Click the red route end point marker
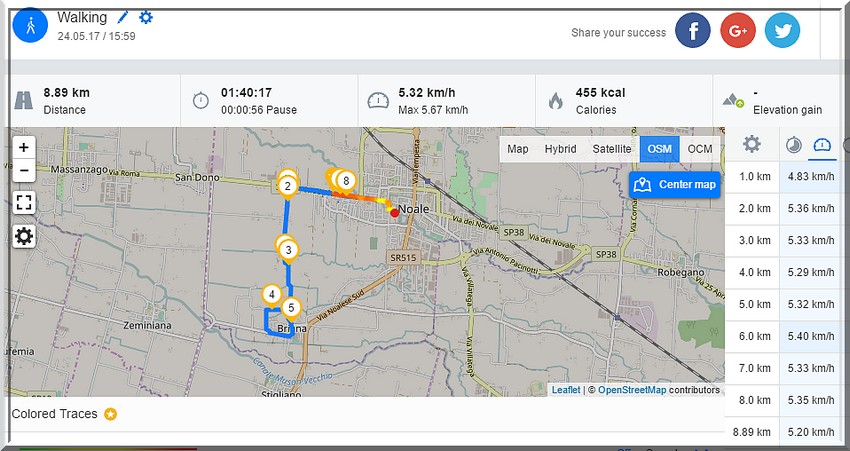Image resolution: width=850 pixels, height=451 pixels. click(x=395, y=213)
